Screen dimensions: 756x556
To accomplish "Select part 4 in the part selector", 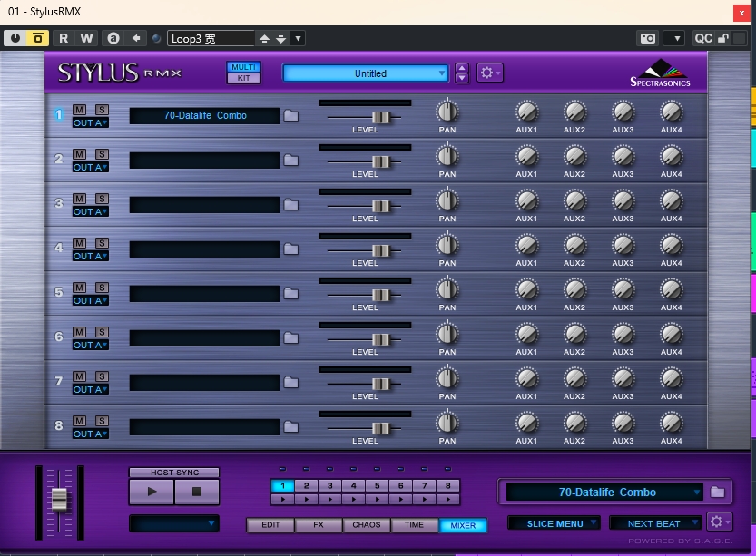I will tap(353, 485).
